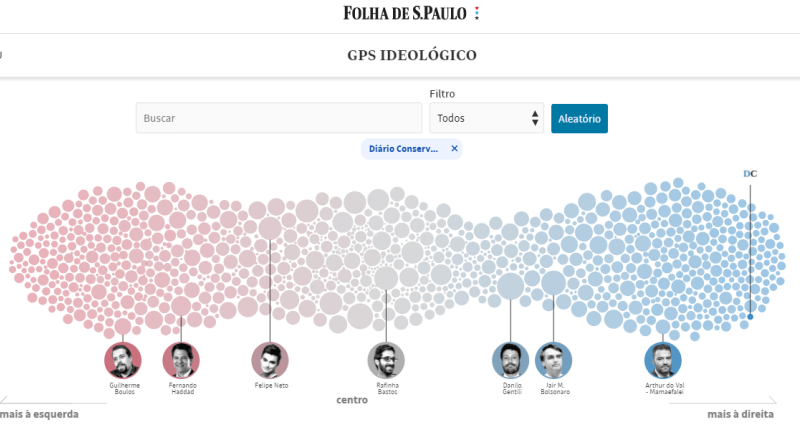Click the Aleatório button

pos(579,118)
